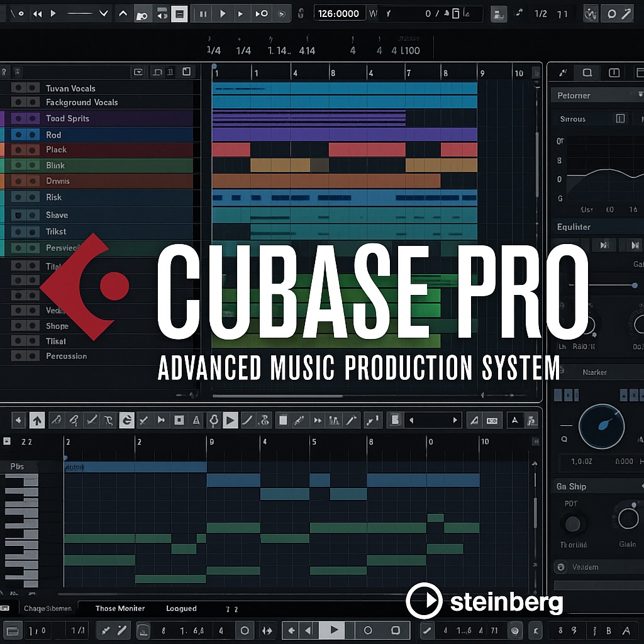This screenshot has height=644, width=644.
Task: Click the large blue dial in the right panel
Action: pyautogui.click(x=601, y=426)
